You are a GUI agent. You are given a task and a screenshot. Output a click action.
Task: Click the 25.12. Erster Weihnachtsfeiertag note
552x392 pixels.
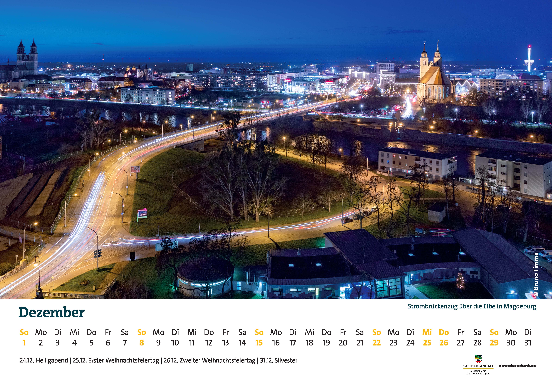[x=116, y=360]
